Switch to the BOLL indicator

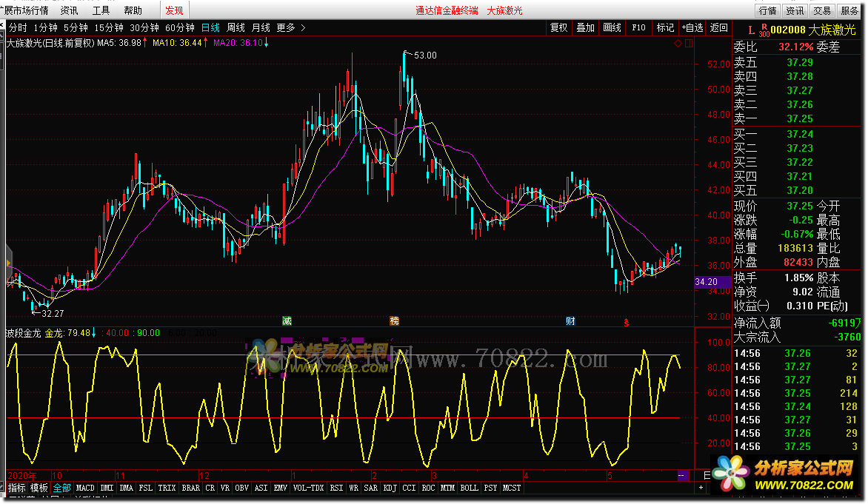(x=469, y=488)
